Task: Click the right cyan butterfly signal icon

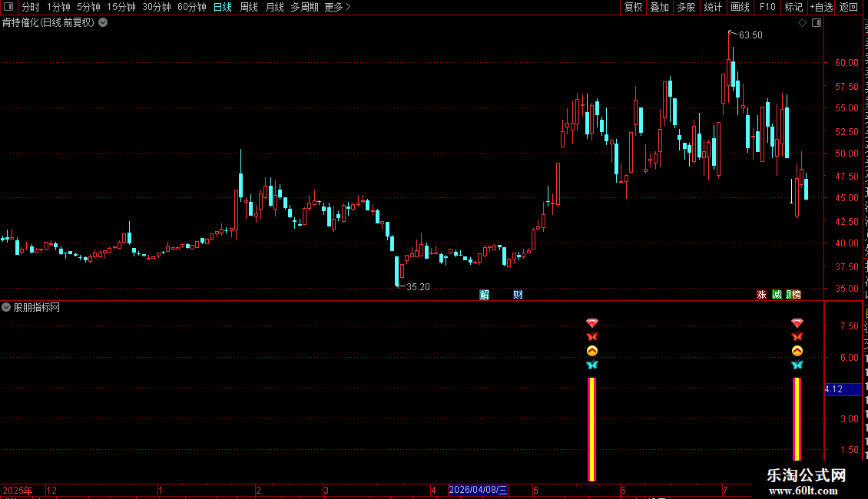Action: 797,365
